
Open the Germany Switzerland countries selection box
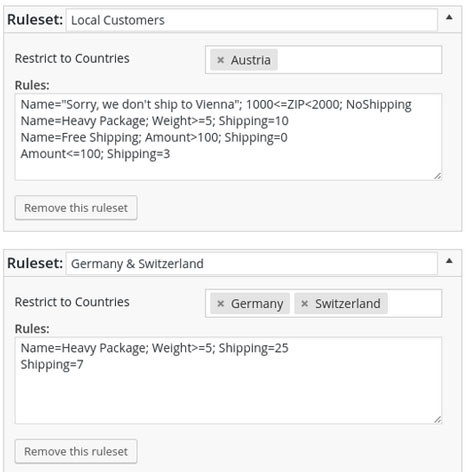point(414,303)
